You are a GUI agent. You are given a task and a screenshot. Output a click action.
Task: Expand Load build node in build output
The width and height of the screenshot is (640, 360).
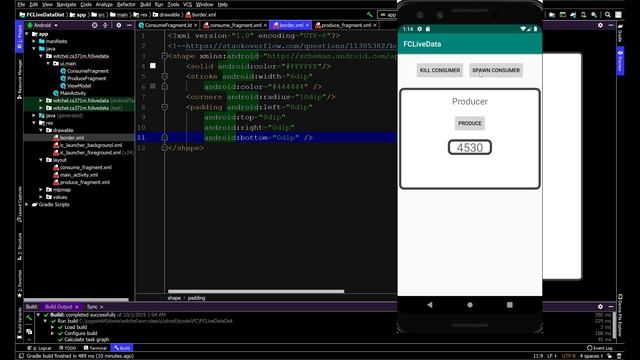click(53, 327)
